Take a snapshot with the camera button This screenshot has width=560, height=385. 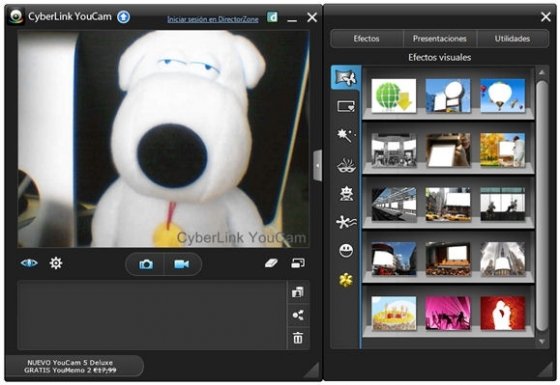coord(146,264)
